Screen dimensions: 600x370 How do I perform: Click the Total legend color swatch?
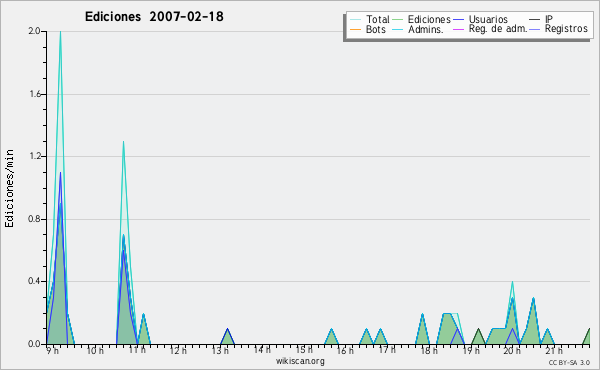[355, 20]
